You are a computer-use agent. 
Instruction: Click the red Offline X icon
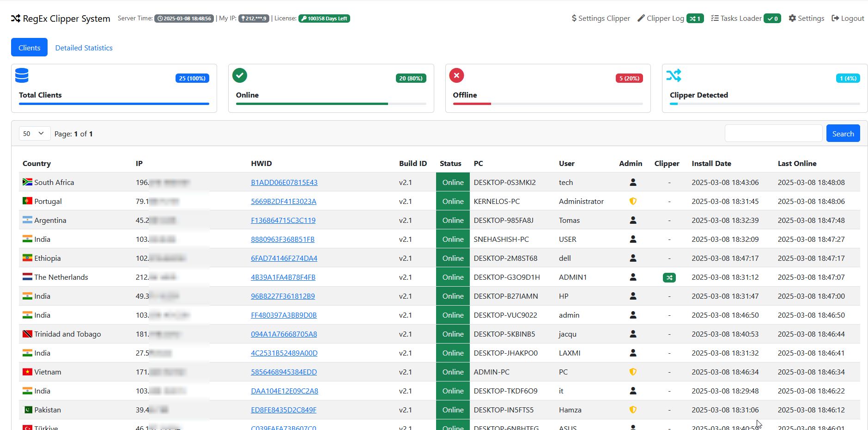[x=456, y=75]
